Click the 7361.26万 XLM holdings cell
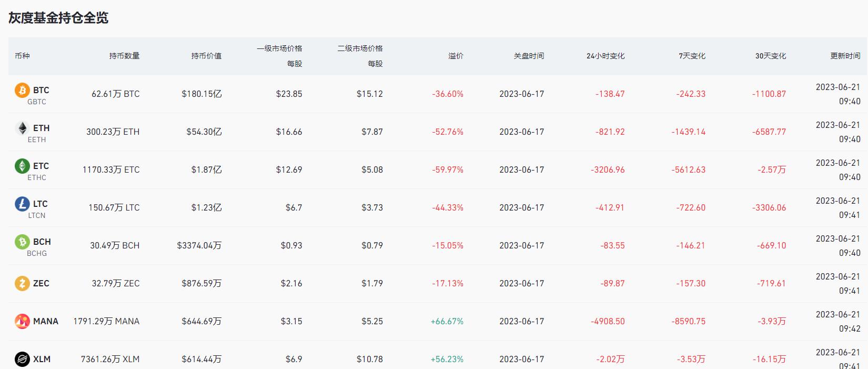The width and height of the screenshot is (868, 369). click(110, 359)
